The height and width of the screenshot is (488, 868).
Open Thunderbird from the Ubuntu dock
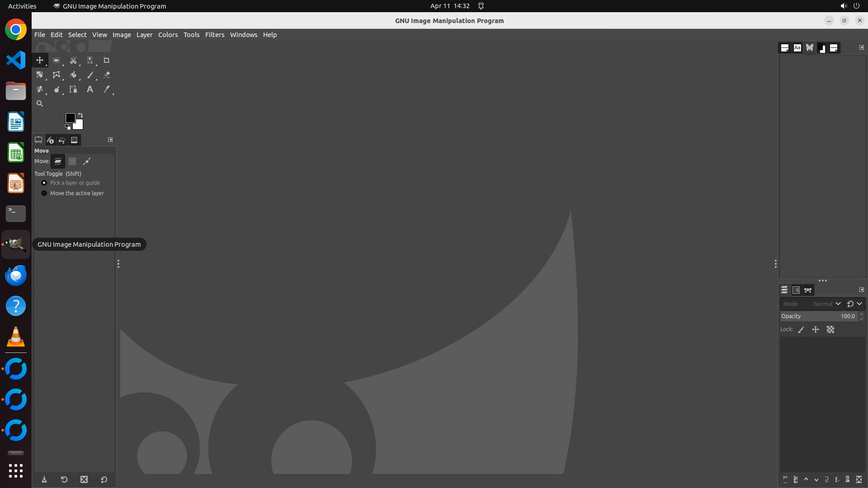(x=16, y=275)
